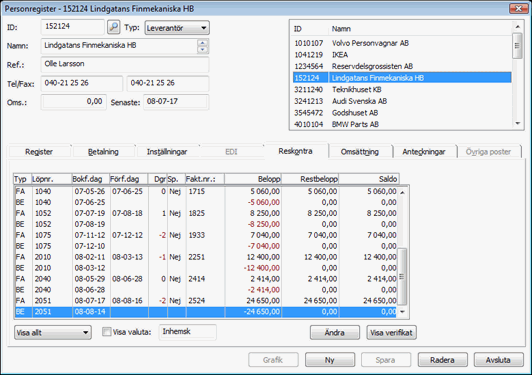This screenshot has height=375, width=532.
Task: Select FA row 1040 with invoice 1715
Action: point(206,191)
